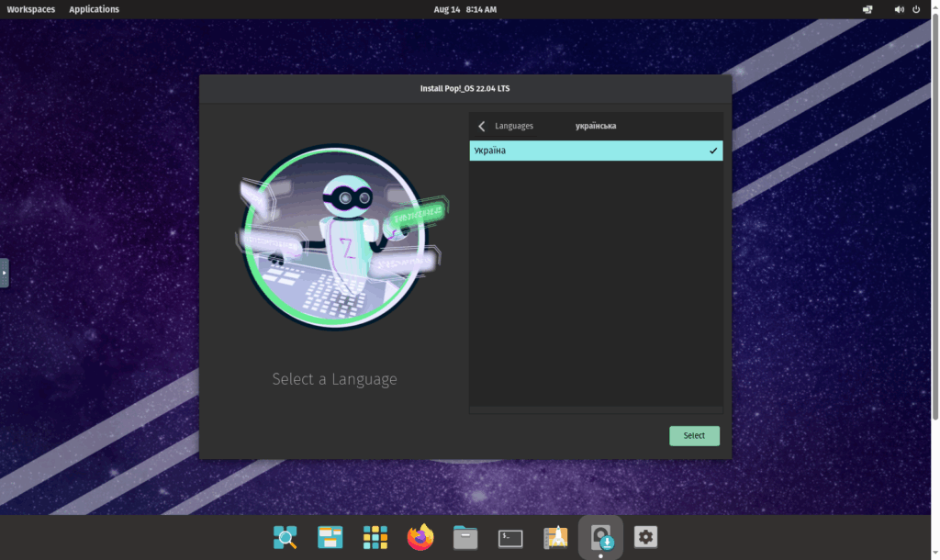Viewport: 940px width, 560px height.
Task: Show the applications grid from dock
Action: (x=375, y=537)
